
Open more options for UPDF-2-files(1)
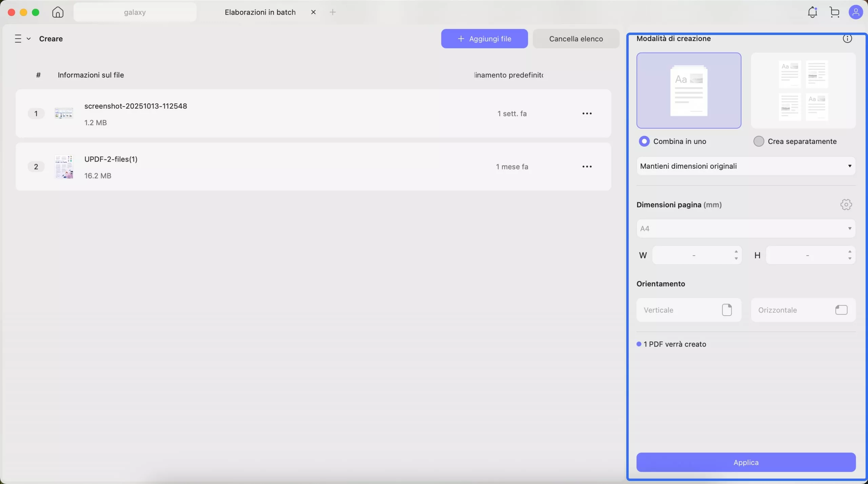click(587, 167)
